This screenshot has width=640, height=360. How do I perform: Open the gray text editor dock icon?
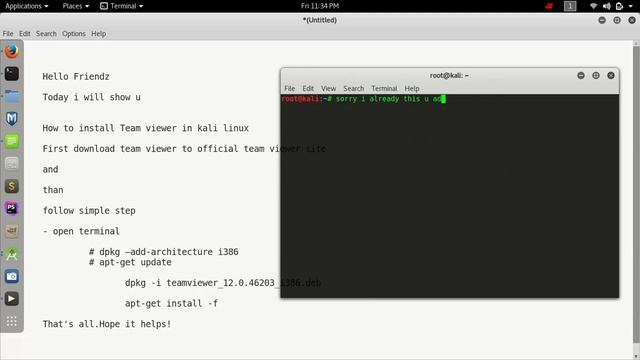(x=11, y=164)
